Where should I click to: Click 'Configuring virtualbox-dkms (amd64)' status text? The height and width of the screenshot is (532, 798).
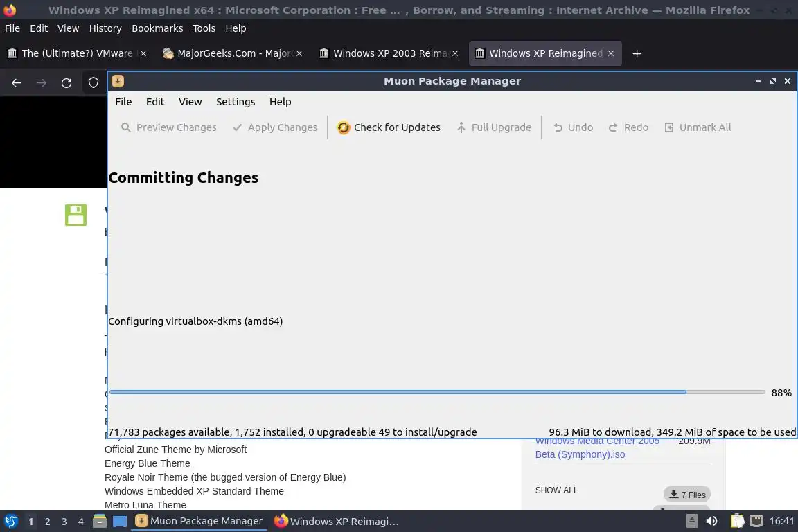pos(195,321)
